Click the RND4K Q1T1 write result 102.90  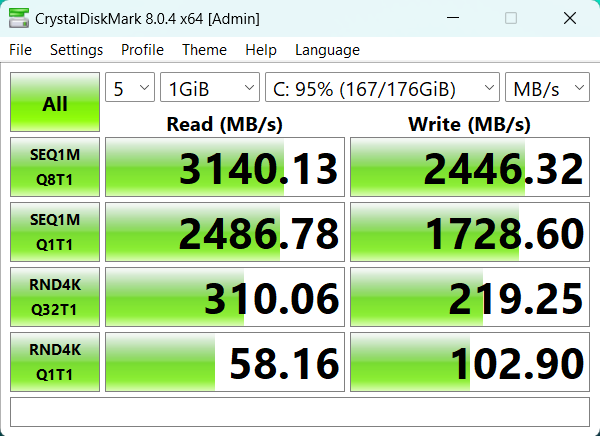pos(470,363)
